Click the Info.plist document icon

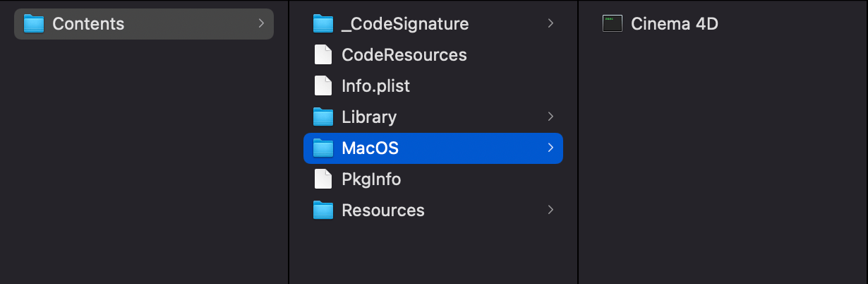coord(323,86)
